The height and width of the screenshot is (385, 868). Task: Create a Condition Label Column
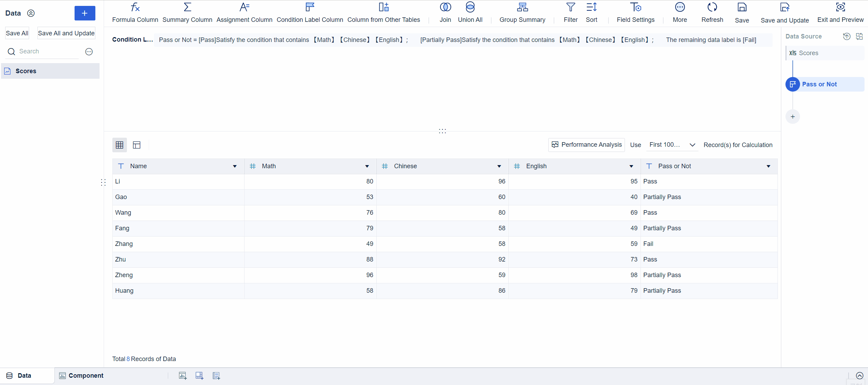pyautogui.click(x=309, y=12)
